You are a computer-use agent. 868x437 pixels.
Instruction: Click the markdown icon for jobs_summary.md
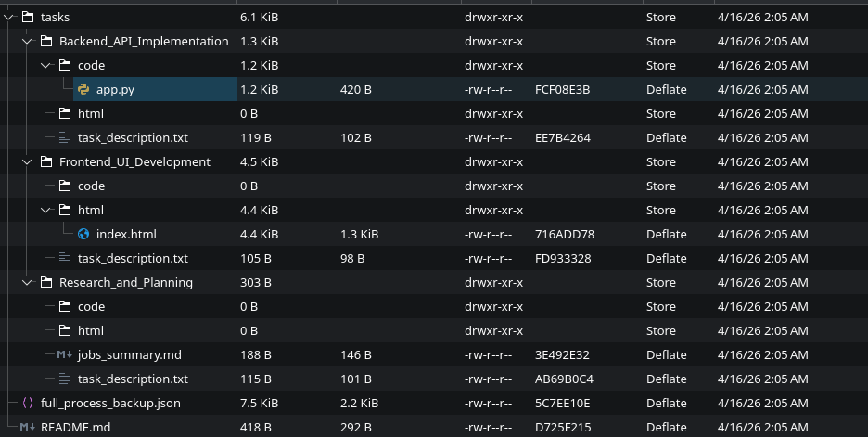[x=65, y=355]
